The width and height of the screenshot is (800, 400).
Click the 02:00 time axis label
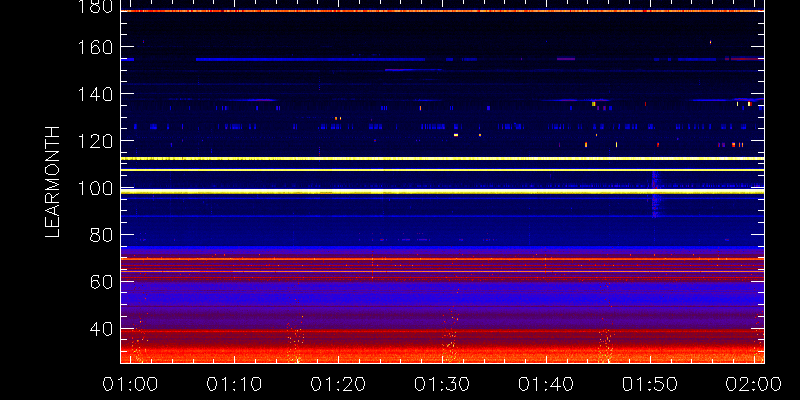coord(754,384)
